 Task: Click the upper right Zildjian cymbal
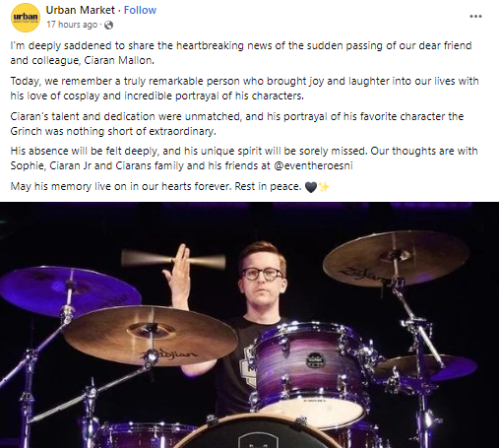[397, 258]
